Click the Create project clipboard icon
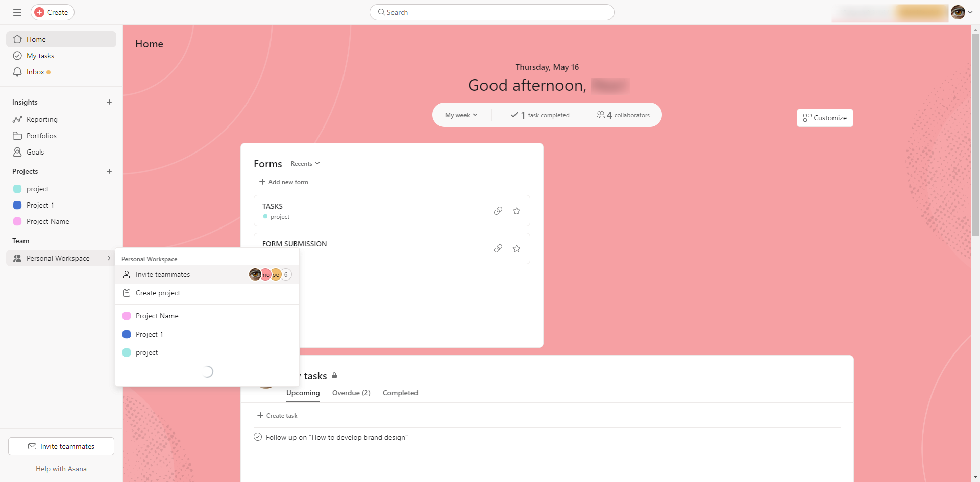The height and width of the screenshot is (482, 980). 127,293
